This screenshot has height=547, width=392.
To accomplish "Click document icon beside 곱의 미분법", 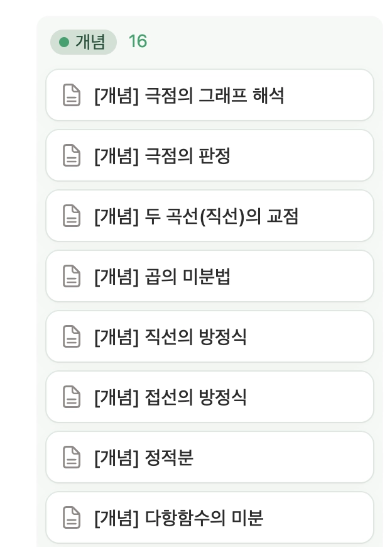I will (72, 277).
